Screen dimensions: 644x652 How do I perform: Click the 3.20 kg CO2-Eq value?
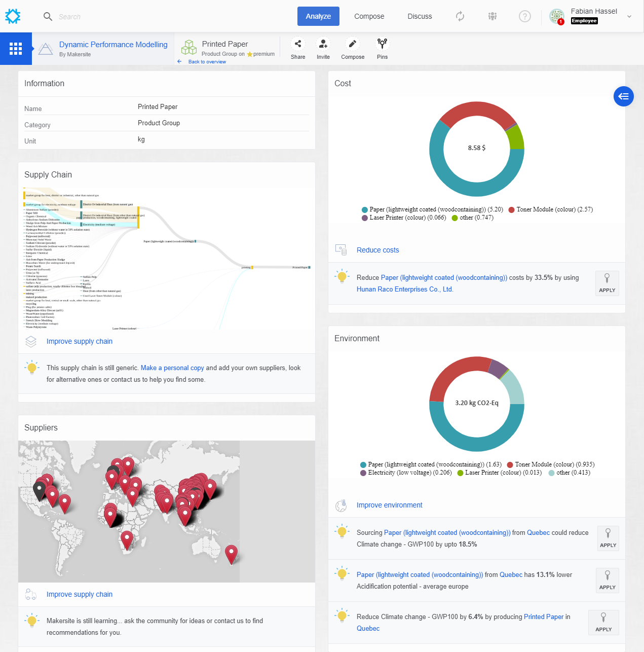[x=477, y=403]
